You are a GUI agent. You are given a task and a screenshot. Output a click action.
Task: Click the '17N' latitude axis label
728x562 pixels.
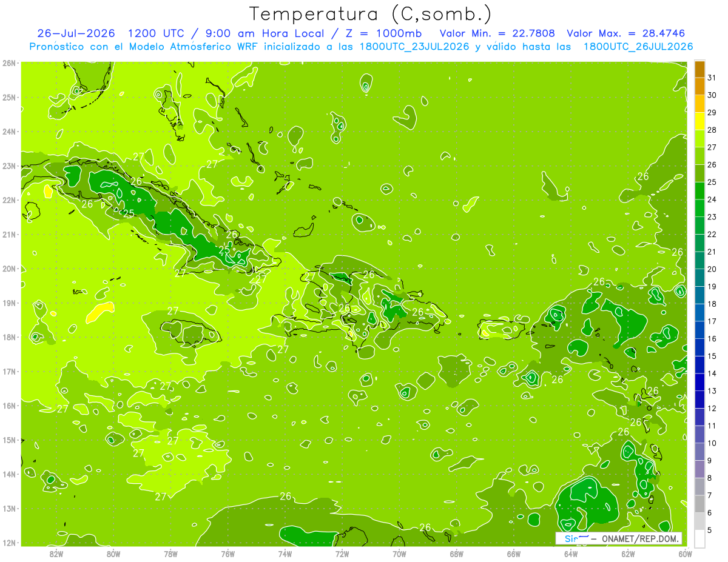[8, 372]
